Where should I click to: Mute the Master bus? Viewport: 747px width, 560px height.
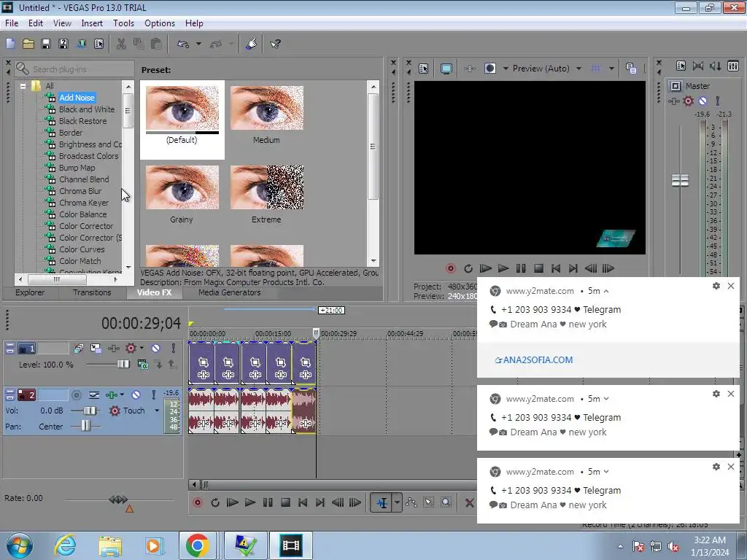click(703, 101)
